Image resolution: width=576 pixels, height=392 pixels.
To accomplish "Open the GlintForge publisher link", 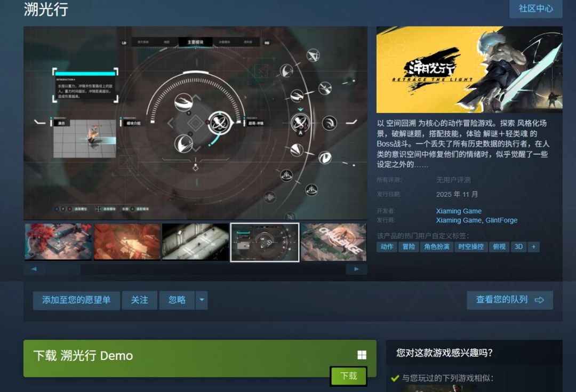I will click(x=501, y=220).
